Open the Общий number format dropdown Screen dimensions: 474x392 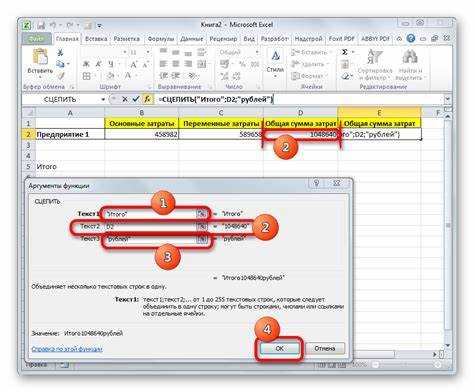(x=257, y=52)
